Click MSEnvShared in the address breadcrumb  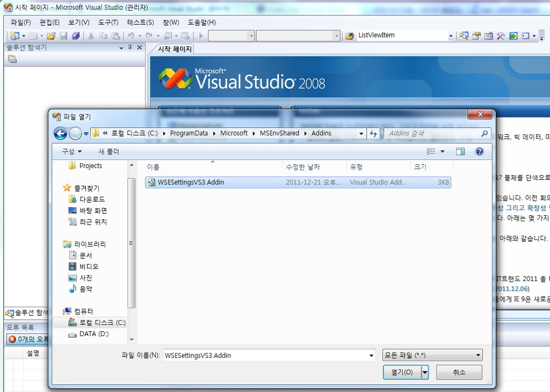click(x=279, y=133)
